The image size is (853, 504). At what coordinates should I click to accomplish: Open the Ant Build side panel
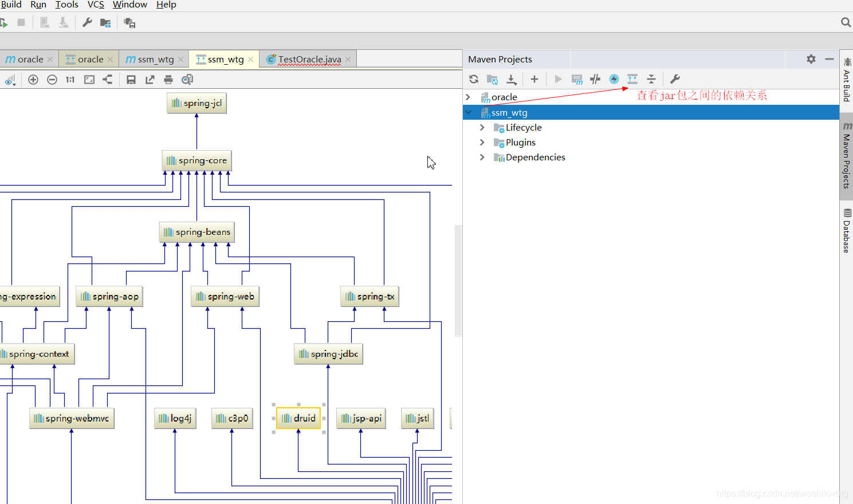847,79
